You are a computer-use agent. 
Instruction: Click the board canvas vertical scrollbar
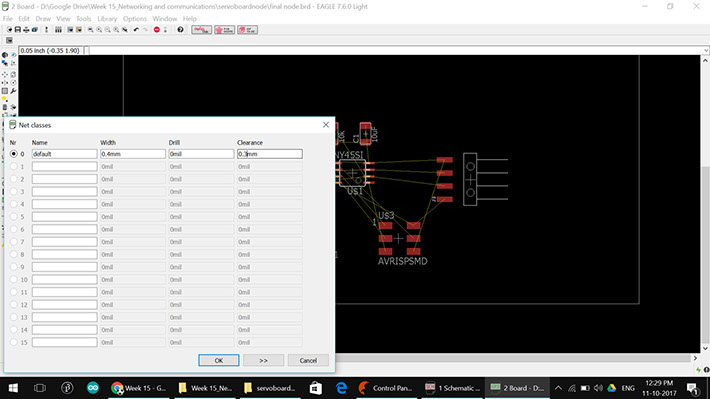coord(705,204)
